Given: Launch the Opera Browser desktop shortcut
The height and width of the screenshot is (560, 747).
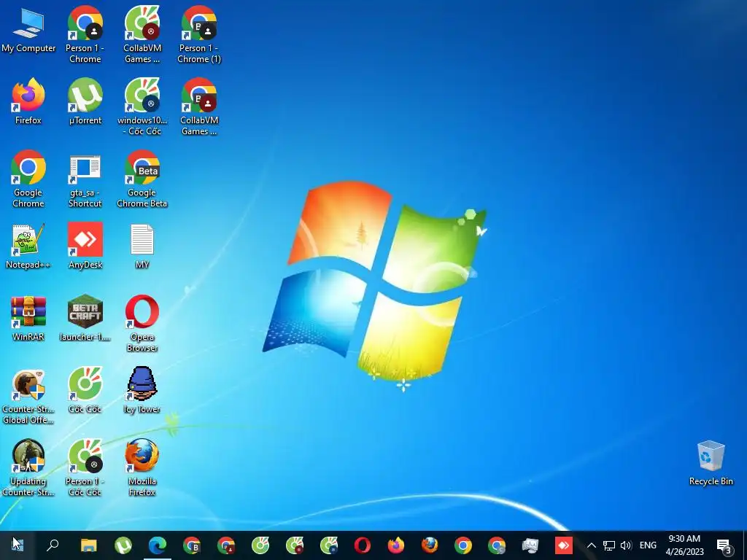Looking at the screenshot, I should [x=142, y=324].
